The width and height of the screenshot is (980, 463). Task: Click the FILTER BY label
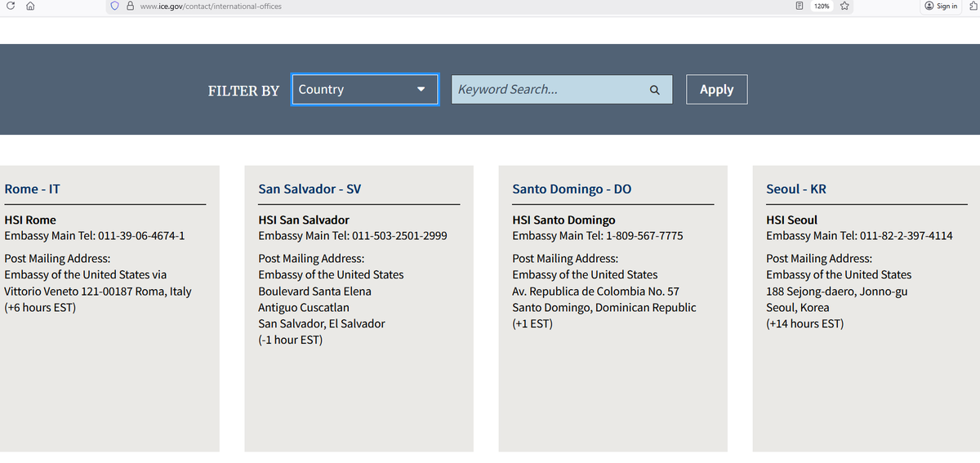pyautogui.click(x=243, y=91)
